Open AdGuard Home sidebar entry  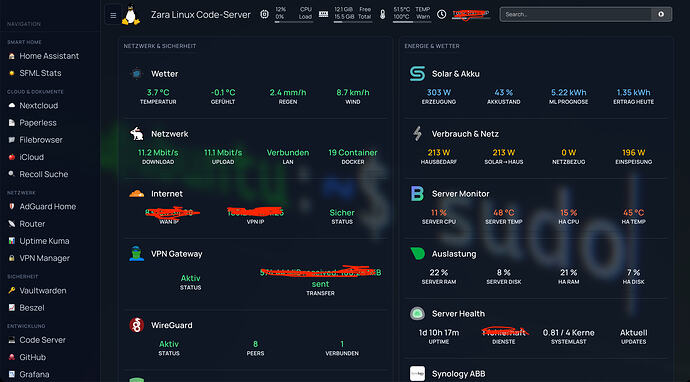42,206
